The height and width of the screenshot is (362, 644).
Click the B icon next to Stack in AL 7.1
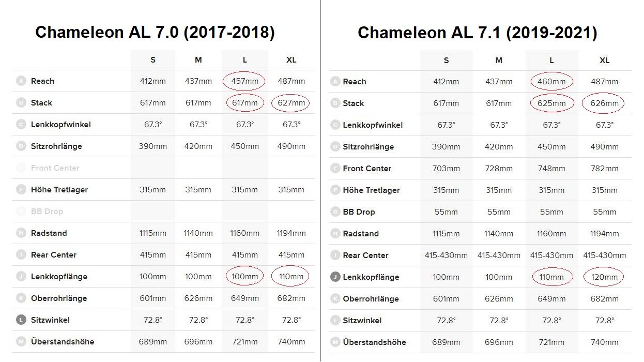coord(335,103)
